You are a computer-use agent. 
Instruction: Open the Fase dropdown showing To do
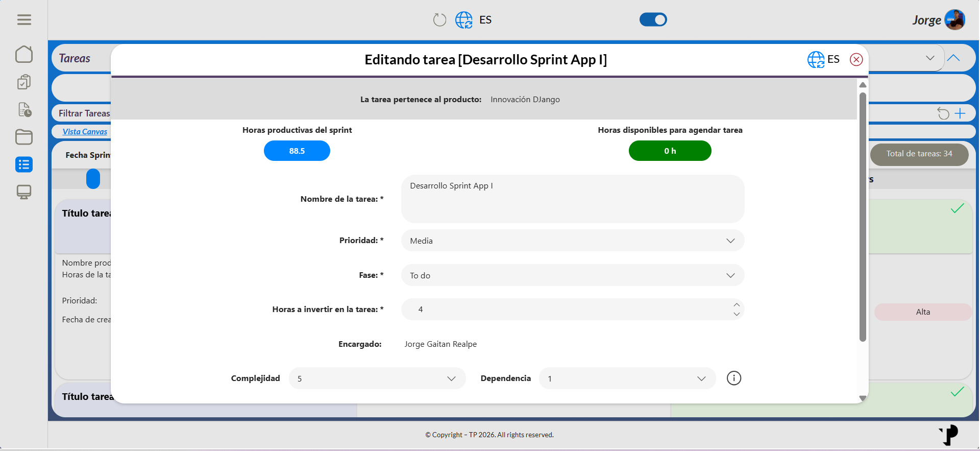(573, 275)
